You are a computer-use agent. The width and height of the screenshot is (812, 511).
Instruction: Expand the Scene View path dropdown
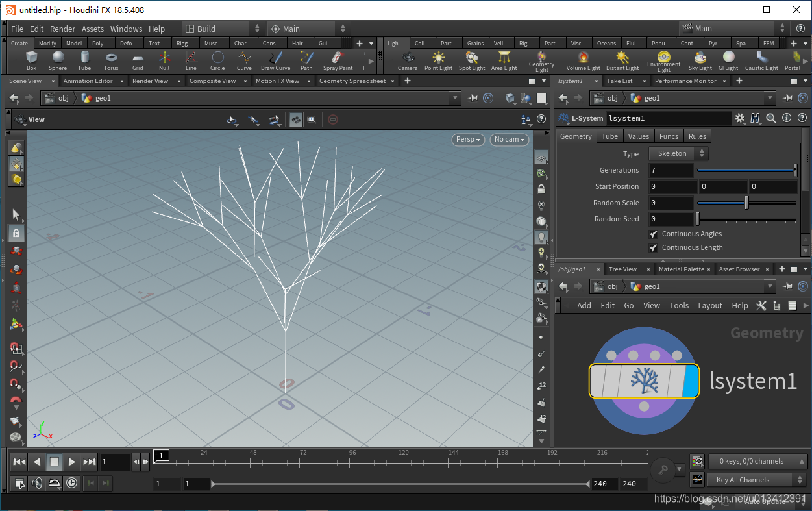454,98
